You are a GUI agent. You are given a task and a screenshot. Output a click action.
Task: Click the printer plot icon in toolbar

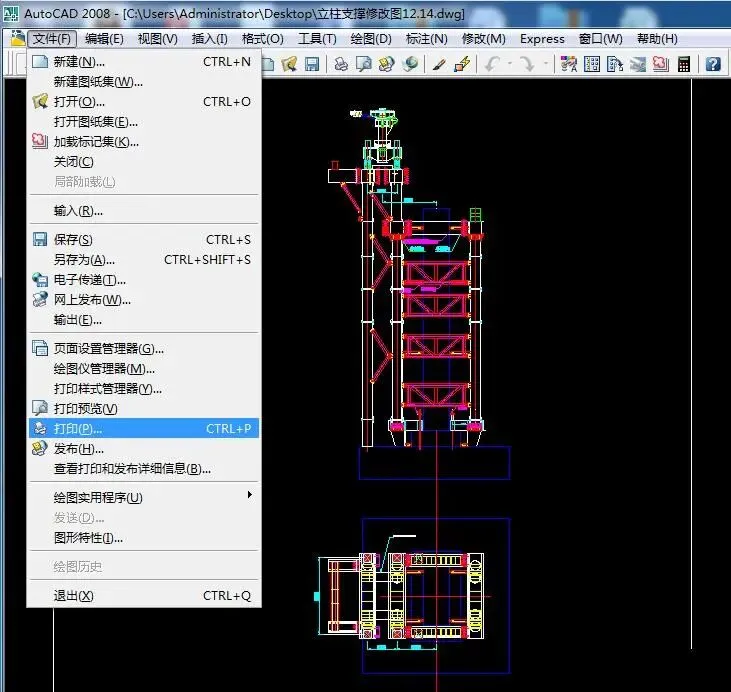pyautogui.click(x=341, y=64)
